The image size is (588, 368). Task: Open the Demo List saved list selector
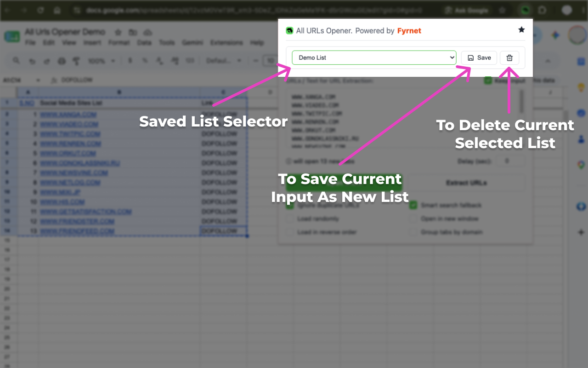[374, 57]
